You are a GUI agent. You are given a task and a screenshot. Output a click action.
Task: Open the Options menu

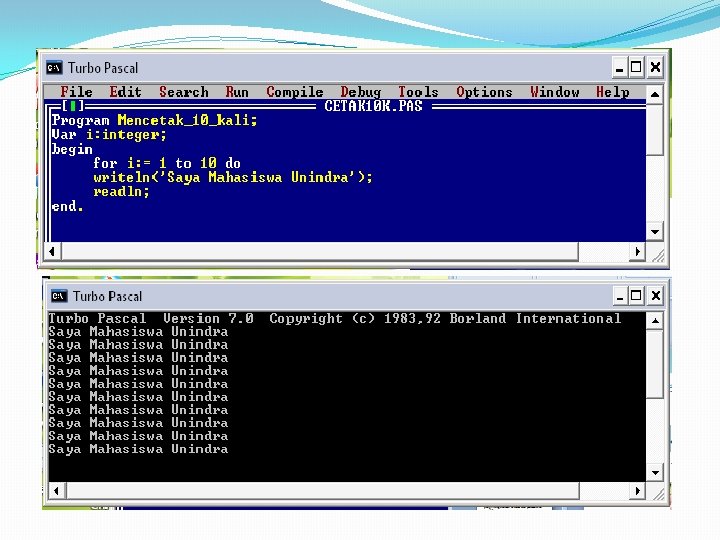[x=484, y=92]
